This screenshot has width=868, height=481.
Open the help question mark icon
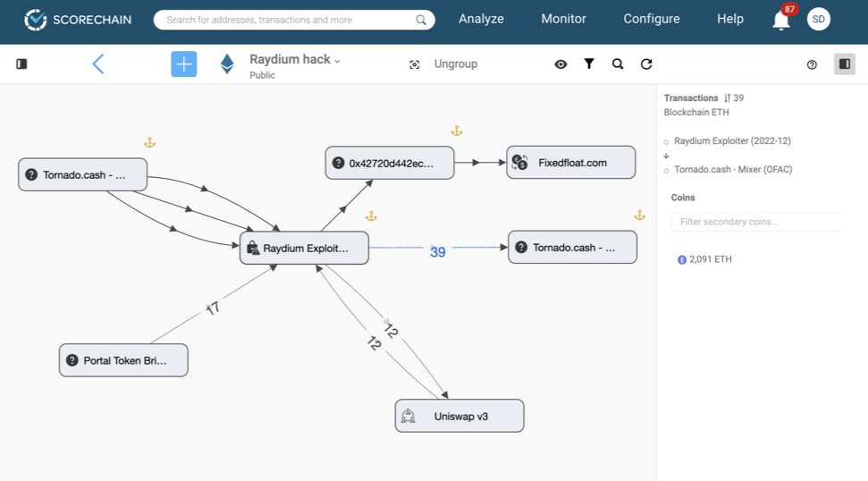812,64
